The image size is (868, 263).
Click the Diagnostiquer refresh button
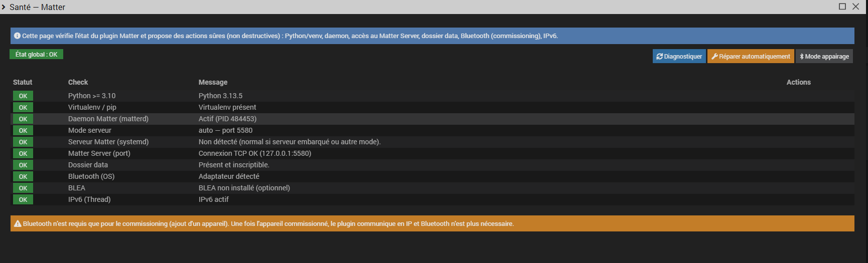click(x=679, y=56)
